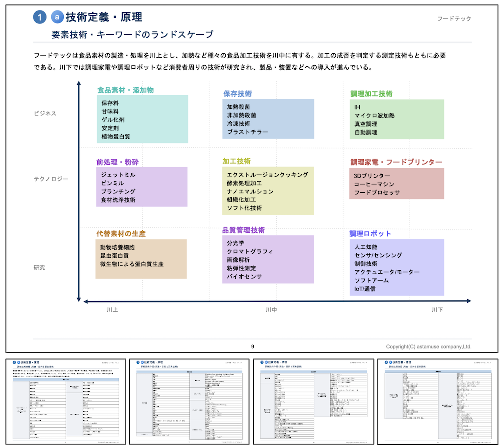Select the third page thumbnail below the slide
Screen dimensions: 501x448
click(x=313, y=401)
